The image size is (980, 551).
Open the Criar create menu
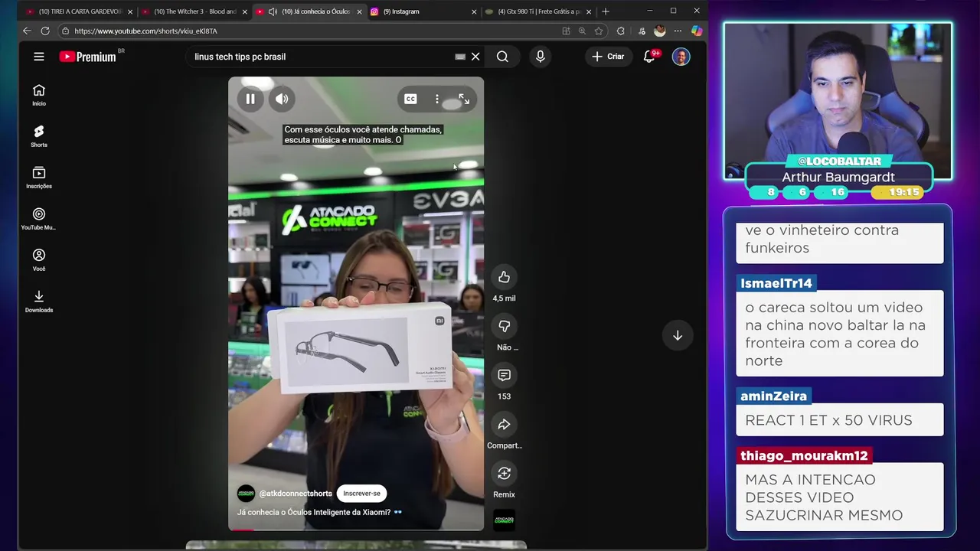pyautogui.click(x=608, y=57)
